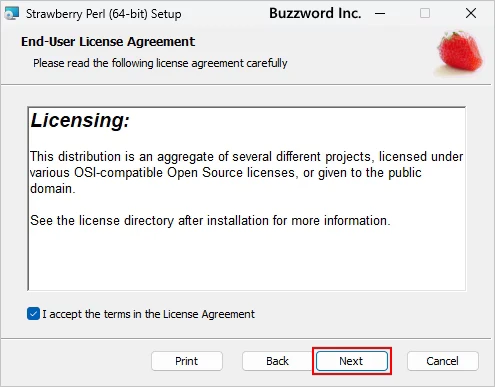495x387 pixels.
Task: Continue setup with the Next button
Action: (x=352, y=361)
